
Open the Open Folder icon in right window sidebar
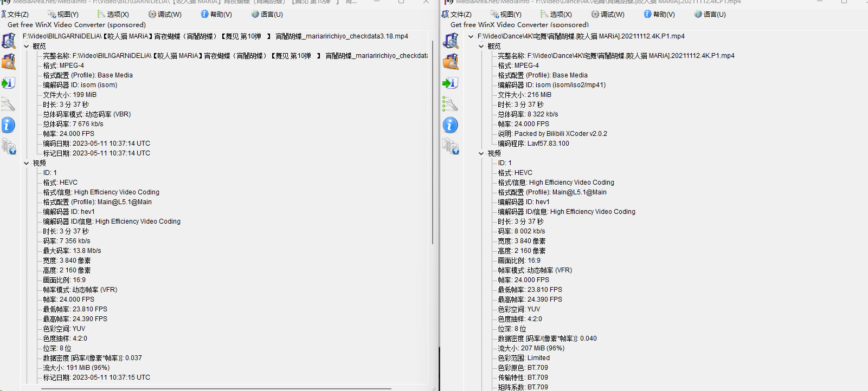pos(451,62)
